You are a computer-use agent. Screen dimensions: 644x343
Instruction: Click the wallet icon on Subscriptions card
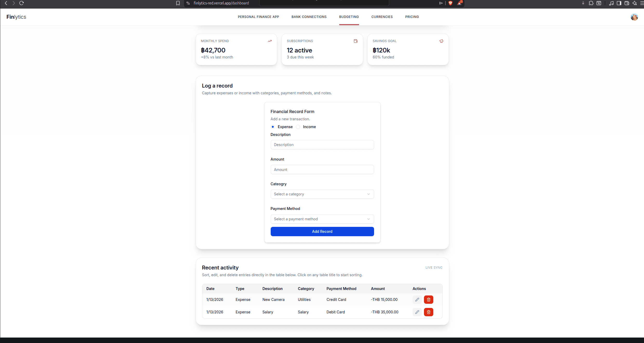click(355, 41)
